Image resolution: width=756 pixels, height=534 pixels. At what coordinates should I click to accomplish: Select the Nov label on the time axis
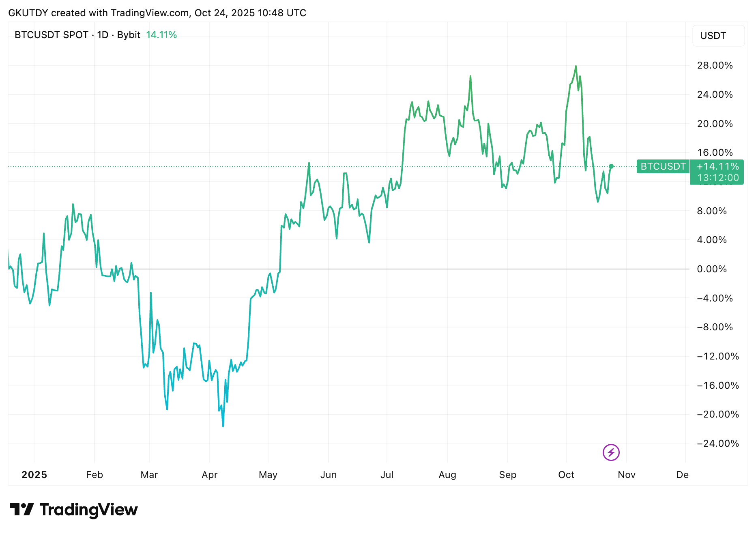point(627,475)
